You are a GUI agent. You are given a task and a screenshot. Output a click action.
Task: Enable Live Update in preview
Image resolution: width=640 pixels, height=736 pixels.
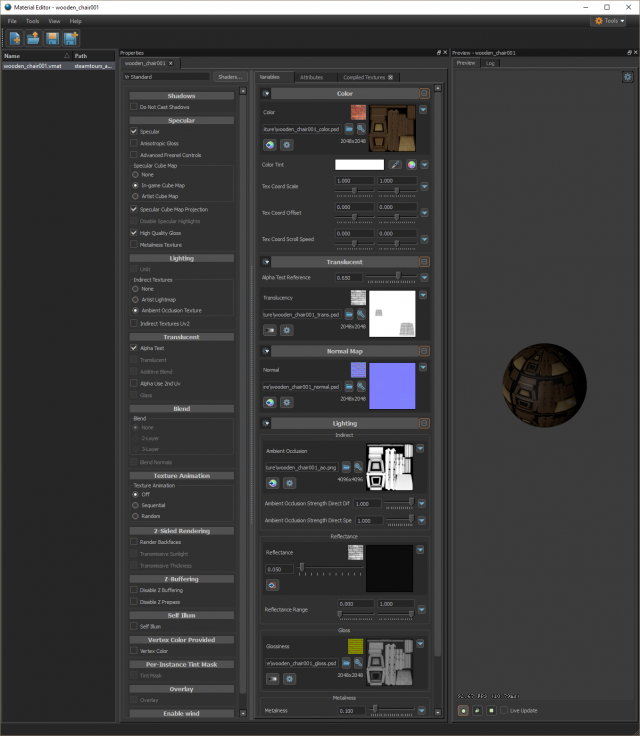[504, 711]
